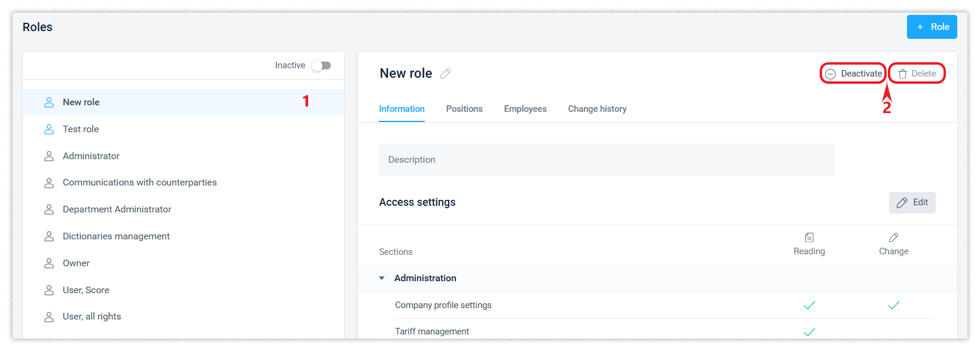Click Reading checkmark for Tariff management

(x=809, y=331)
